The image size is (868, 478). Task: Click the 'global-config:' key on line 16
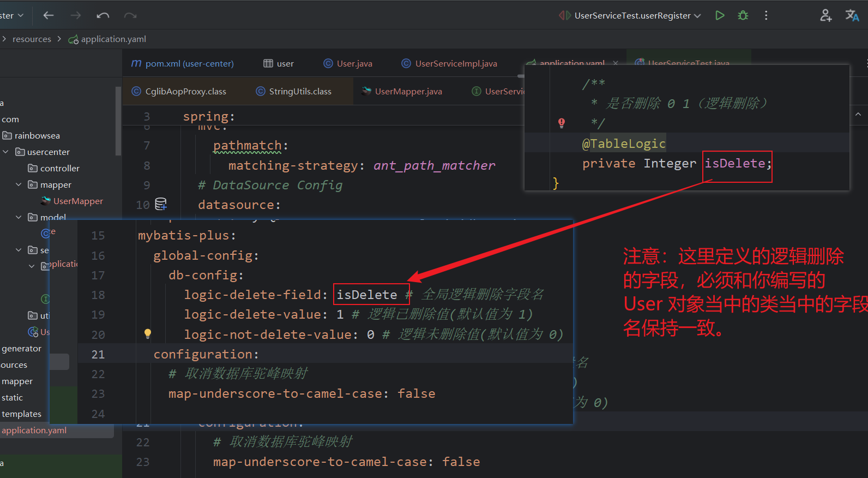pyautogui.click(x=207, y=255)
